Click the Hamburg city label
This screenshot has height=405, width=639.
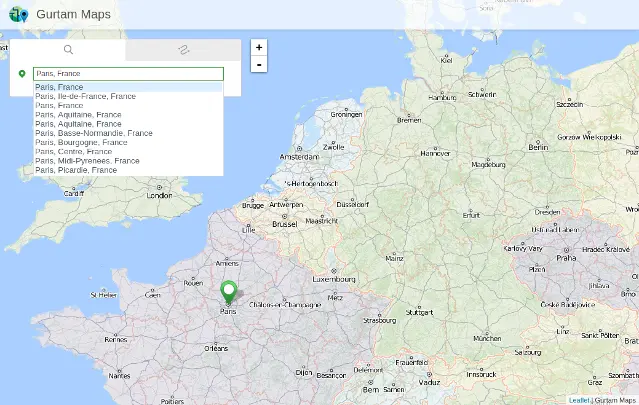click(x=442, y=98)
